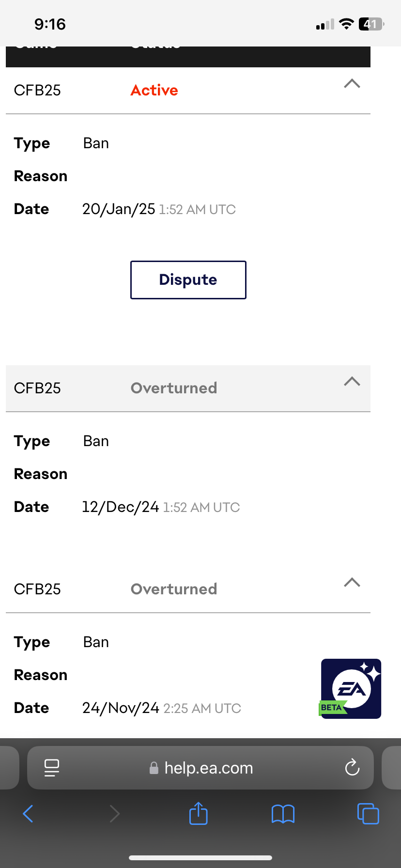Open the Safari share sheet
This screenshot has width=401, height=868.
(199, 813)
